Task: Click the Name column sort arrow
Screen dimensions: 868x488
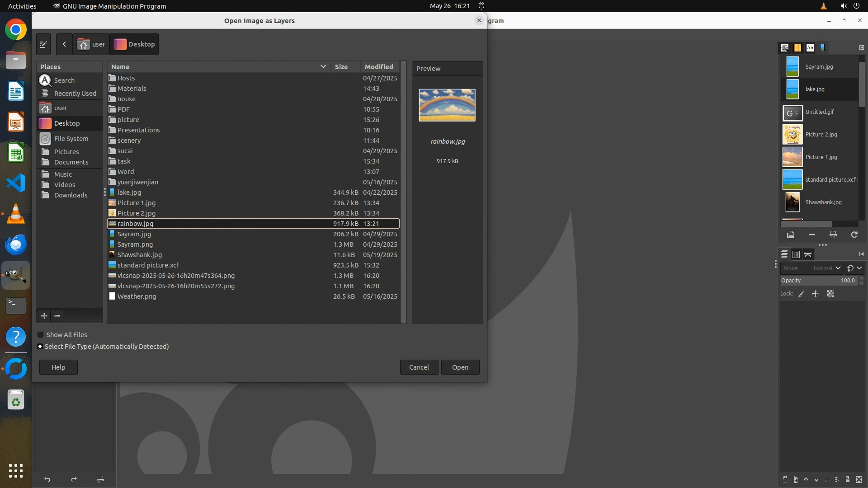Action: 323,66
